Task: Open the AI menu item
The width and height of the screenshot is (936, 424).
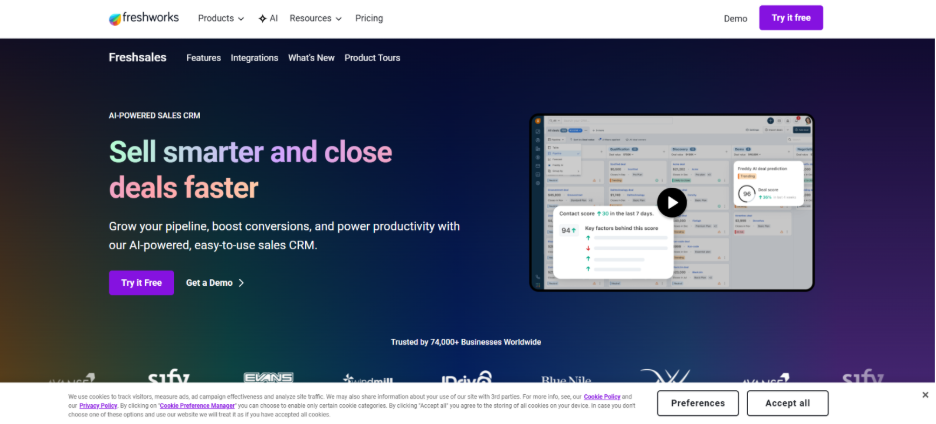Action: click(x=268, y=19)
